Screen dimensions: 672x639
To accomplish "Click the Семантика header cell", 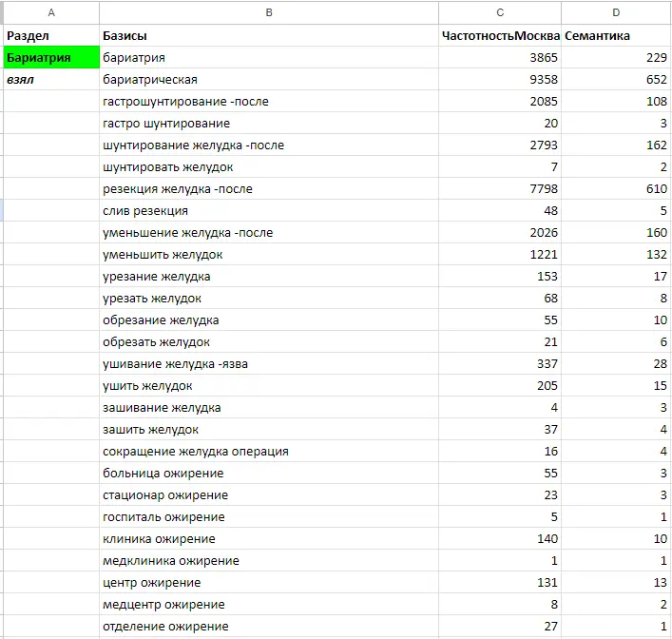I will pos(616,36).
